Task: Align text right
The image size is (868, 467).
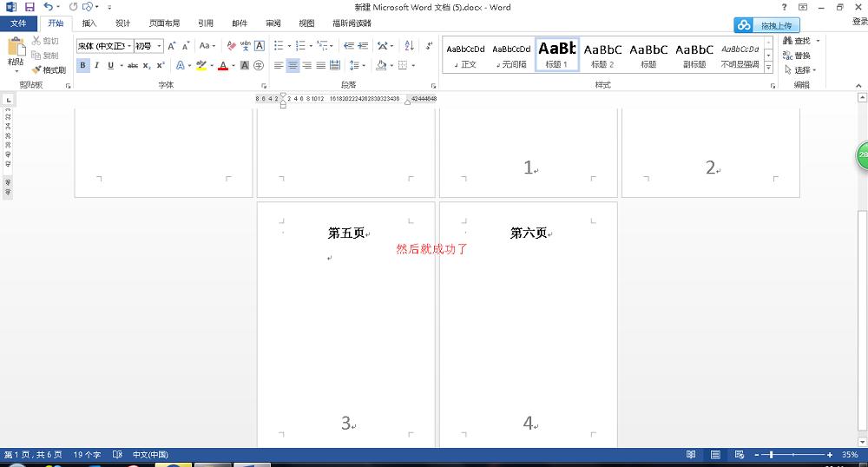Action: [x=306, y=65]
